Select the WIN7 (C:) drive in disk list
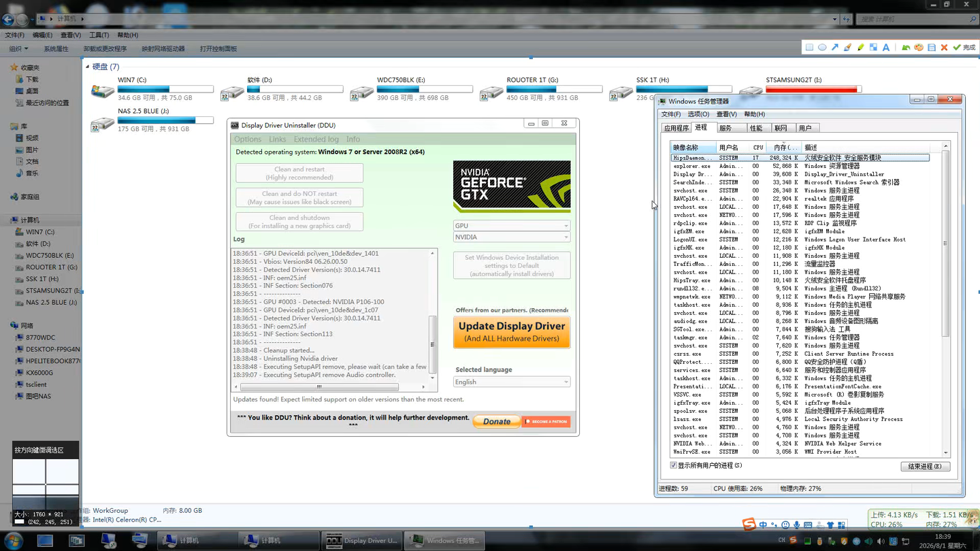 [x=152, y=89]
